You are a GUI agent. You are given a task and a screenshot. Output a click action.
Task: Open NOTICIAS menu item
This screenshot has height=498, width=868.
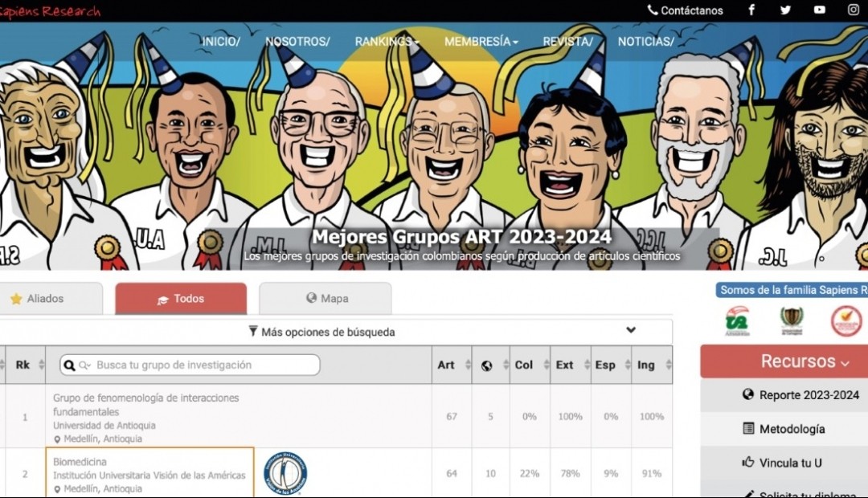(646, 42)
